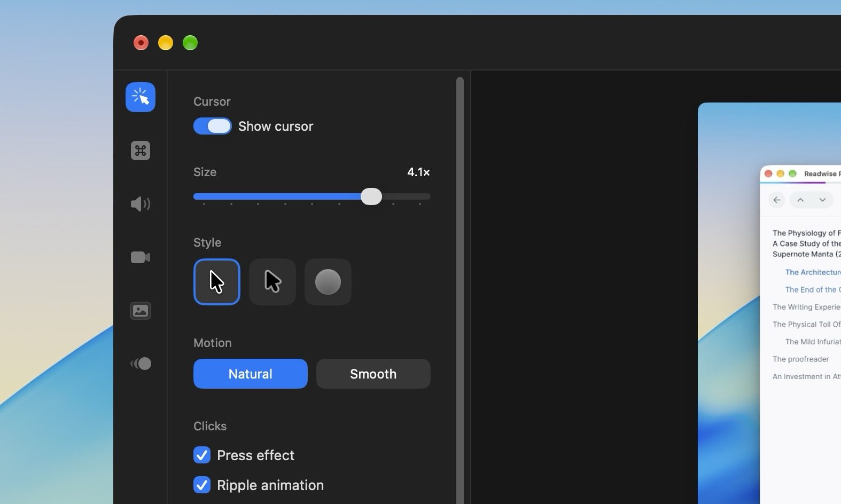Close the Readwise window with red button
This screenshot has width=841, height=504.
(x=768, y=174)
